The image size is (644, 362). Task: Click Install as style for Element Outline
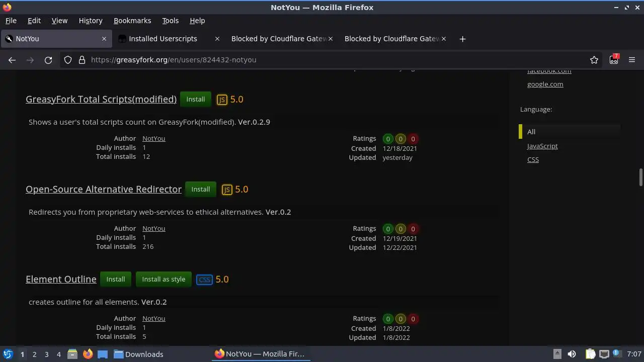[x=164, y=280]
